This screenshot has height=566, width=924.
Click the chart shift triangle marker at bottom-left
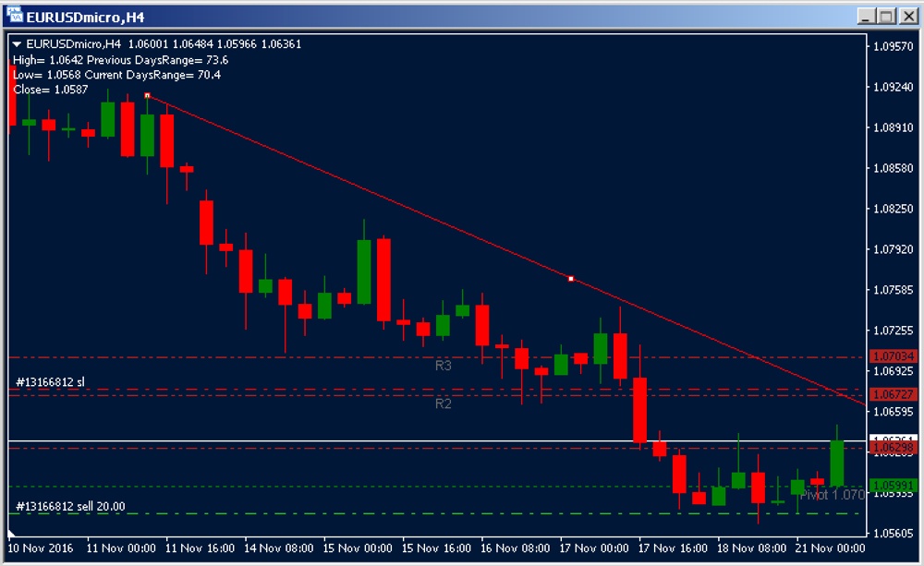(x=12, y=534)
